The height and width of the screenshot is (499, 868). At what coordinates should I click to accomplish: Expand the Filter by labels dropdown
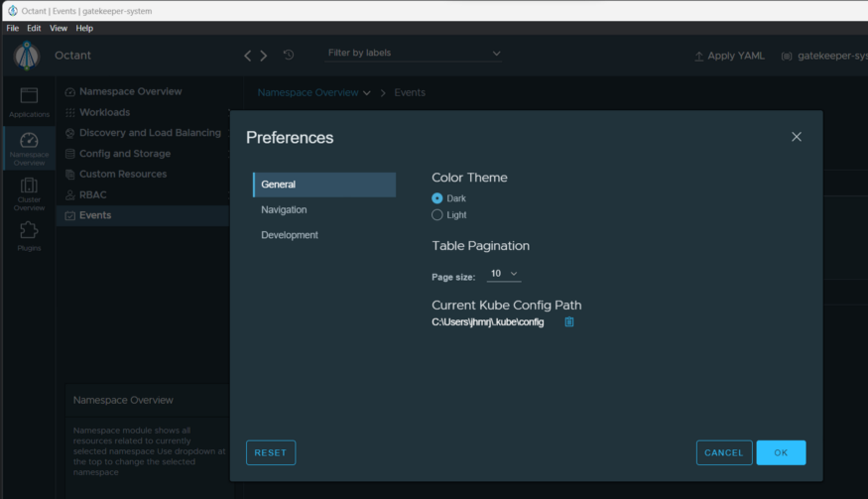[415, 53]
